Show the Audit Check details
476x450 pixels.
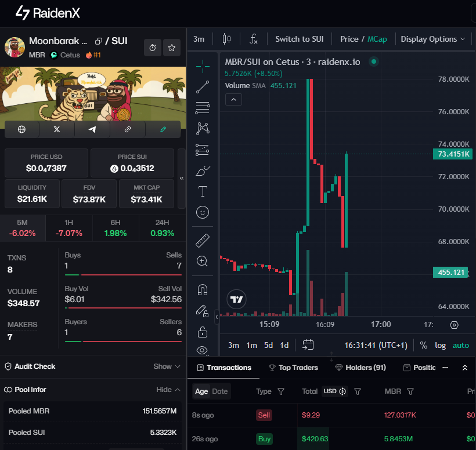[167, 366]
